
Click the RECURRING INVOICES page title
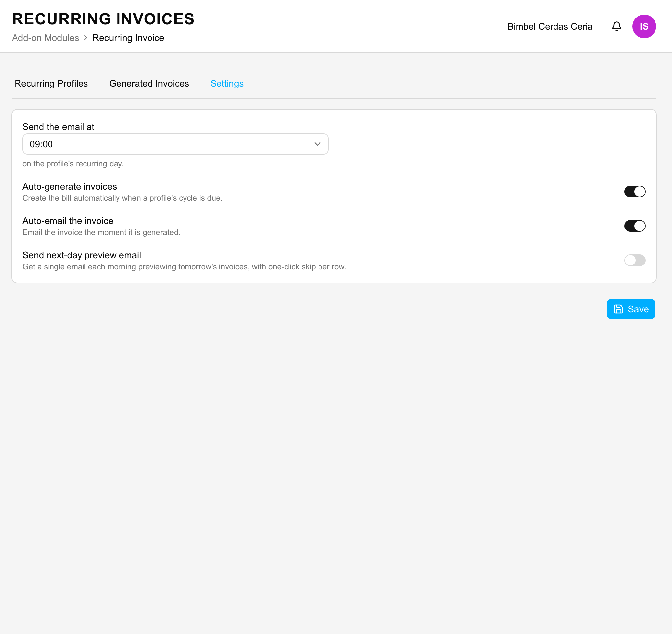point(103,19)
